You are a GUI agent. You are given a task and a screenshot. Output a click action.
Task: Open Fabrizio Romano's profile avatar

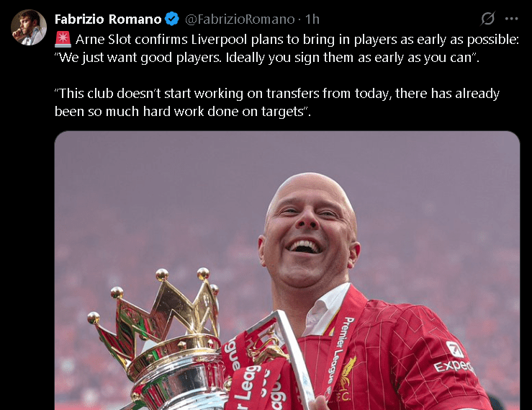pyautogui.click(x=29, y=27)
